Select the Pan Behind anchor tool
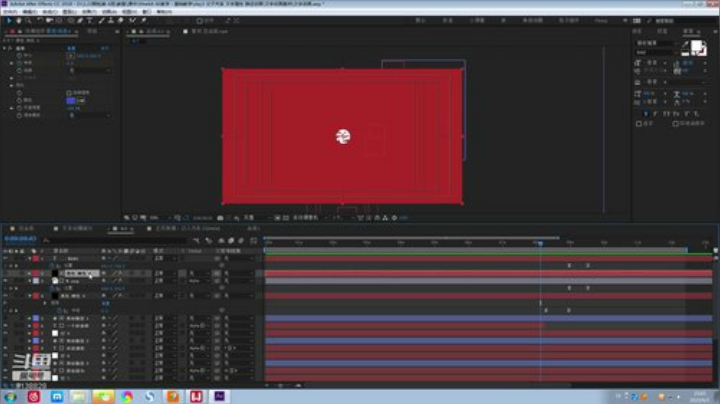 point(59,21)
